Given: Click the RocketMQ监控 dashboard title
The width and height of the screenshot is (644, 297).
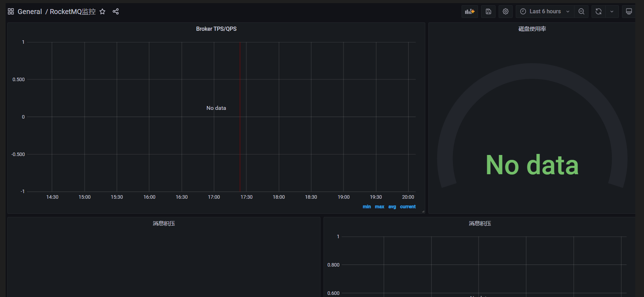Looking at the screenshot, I should point(73,12).
